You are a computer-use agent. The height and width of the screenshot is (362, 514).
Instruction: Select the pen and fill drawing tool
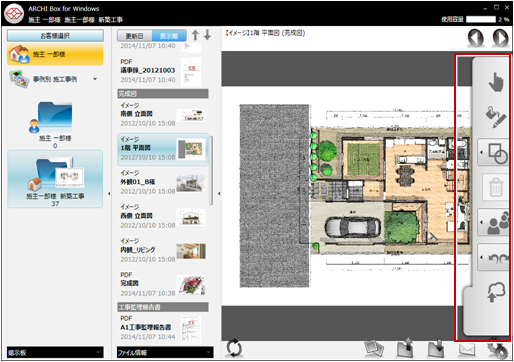[496, 117]
